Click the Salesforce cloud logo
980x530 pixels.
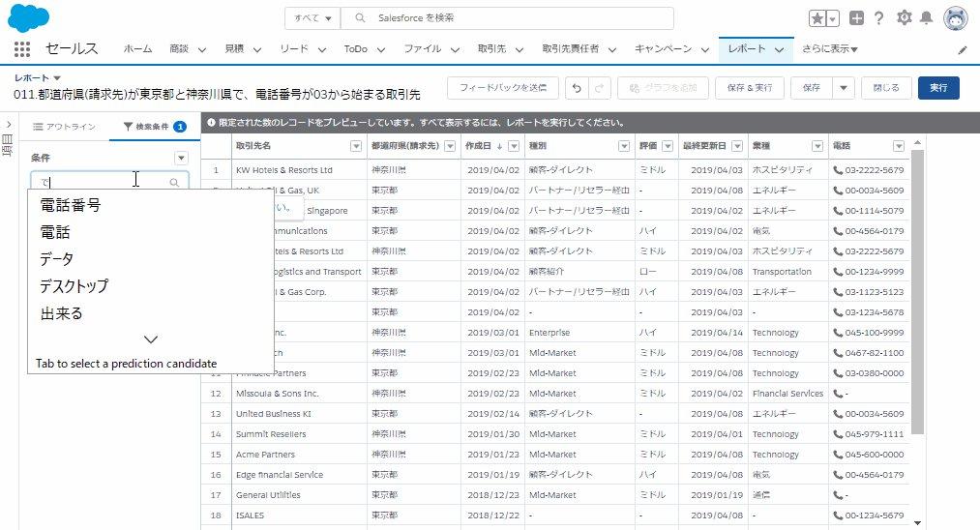pos(28,18)
